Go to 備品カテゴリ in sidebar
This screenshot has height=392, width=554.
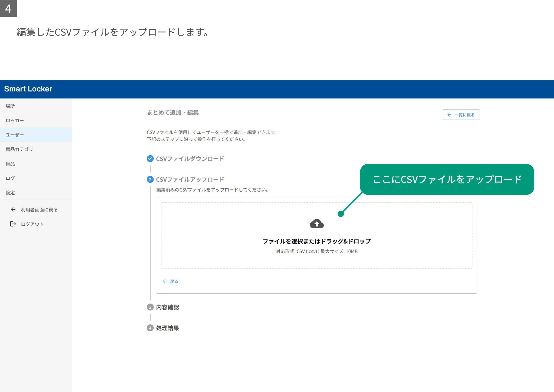point(36,149)
